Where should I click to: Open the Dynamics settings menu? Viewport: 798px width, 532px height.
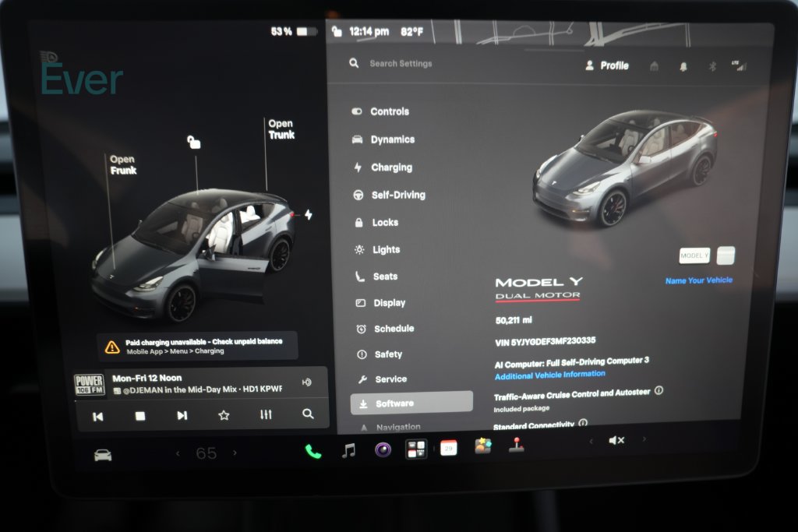pyautogui.click(x=383, y=139)
